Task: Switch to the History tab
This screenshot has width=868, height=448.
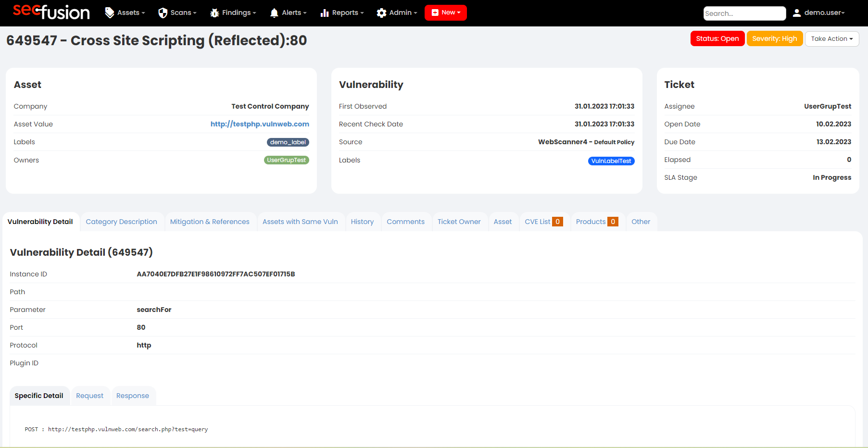Action: point(362,222)
